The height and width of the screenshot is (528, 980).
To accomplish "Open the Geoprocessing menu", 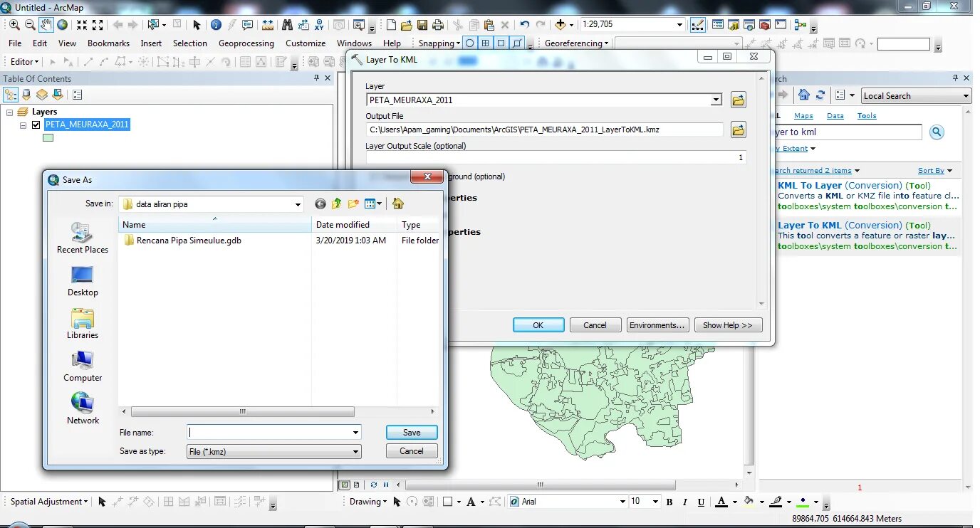I will coord(246,43).
